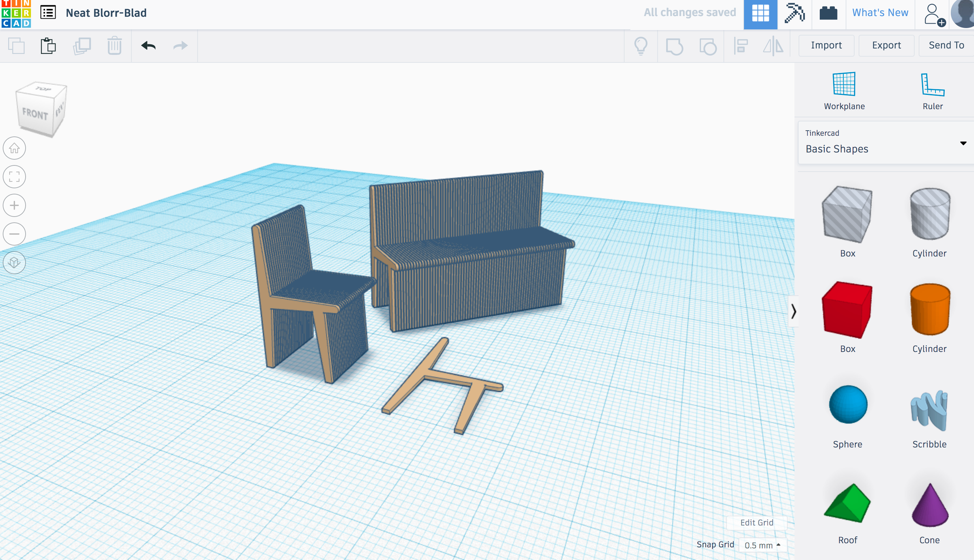Collapse the shapes panel with the chevron
Image resolution: width=974 pixels, height=560 pixels.
click(x=793, y=311)
